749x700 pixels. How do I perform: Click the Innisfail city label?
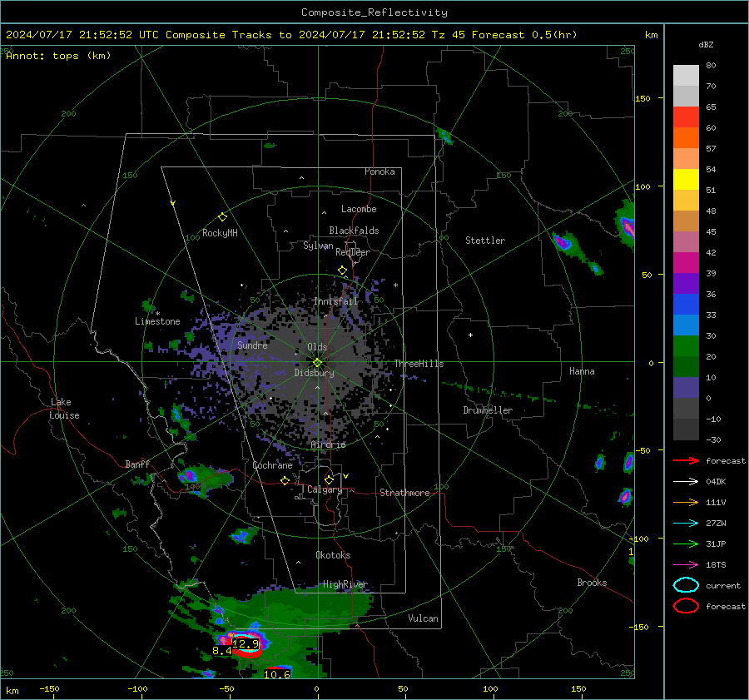335,301
